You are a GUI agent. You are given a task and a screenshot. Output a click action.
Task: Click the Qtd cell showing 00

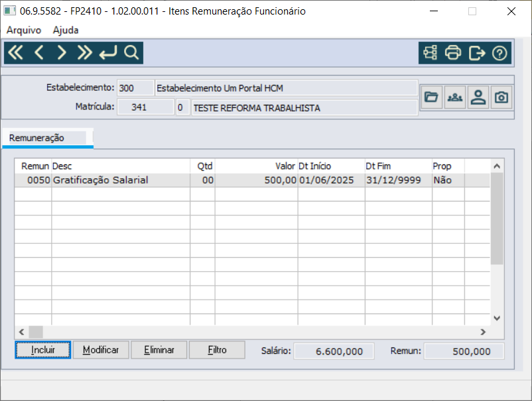pos(202,180)
